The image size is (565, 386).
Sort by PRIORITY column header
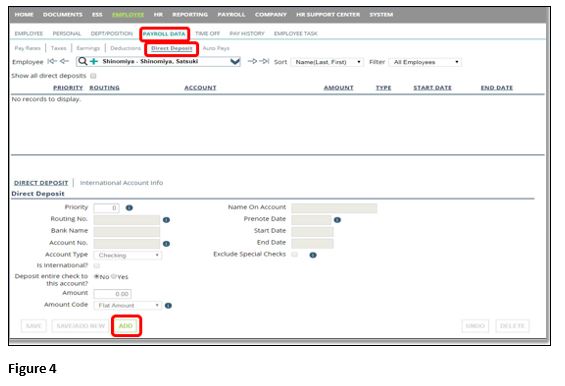(68, 88)
